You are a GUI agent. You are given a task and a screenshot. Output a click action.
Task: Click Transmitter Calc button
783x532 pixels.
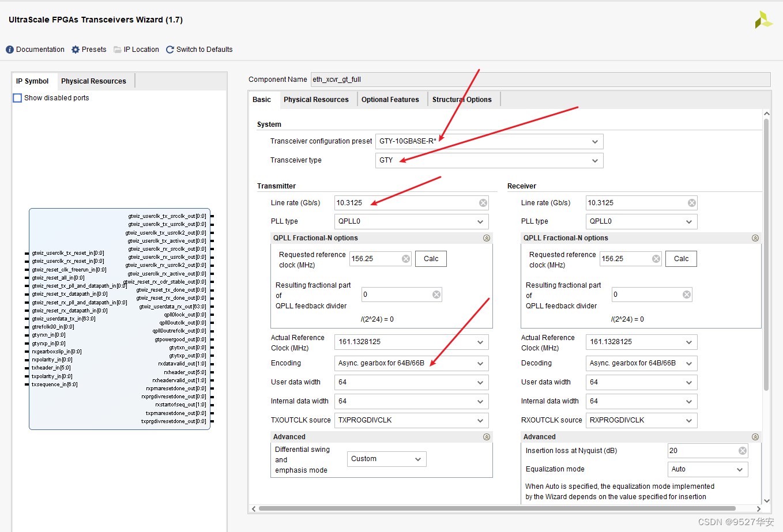431,259
